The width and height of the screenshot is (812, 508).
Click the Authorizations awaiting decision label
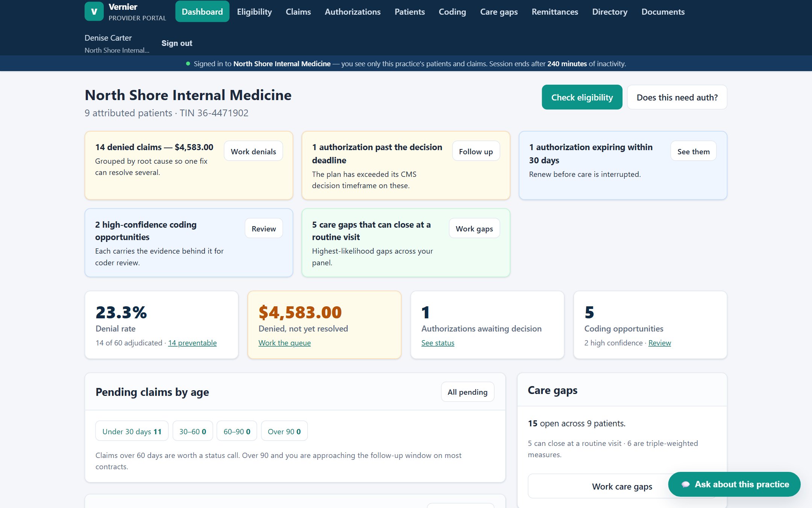pyautogui.click(x=482, y=329)
